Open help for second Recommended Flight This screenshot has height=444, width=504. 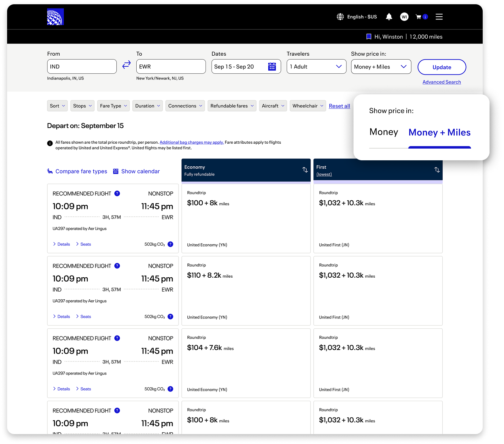tap(117, 266)
